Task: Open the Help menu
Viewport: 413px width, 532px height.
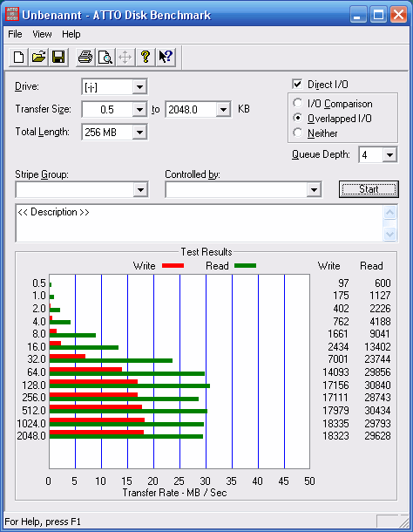Action: pyautogui.click(x=71, y=34)
